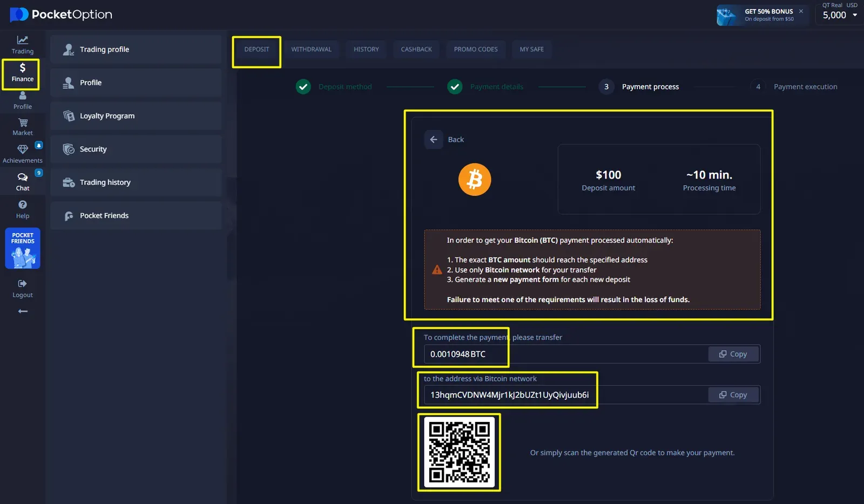Viewport: 864px width, 504px height.
Task: Close the 50% bonus banner
Action: click(x=801, y=11)
